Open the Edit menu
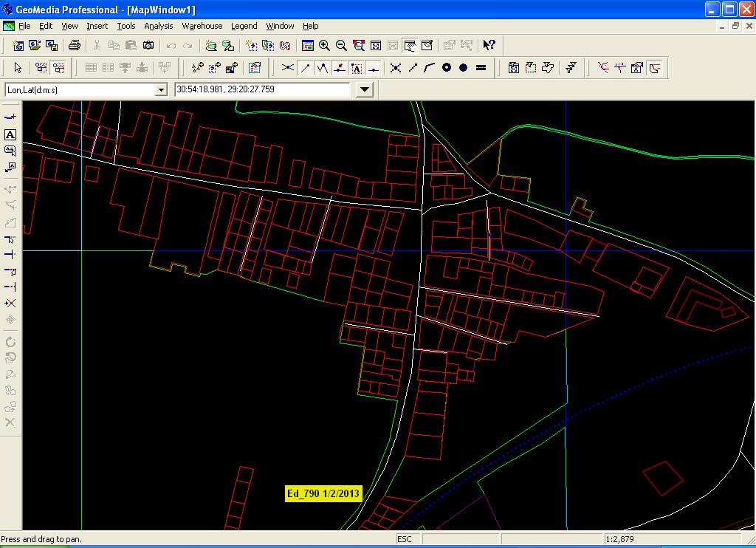The width and height of the screenshot is (756, 548). tap(46, 26)
